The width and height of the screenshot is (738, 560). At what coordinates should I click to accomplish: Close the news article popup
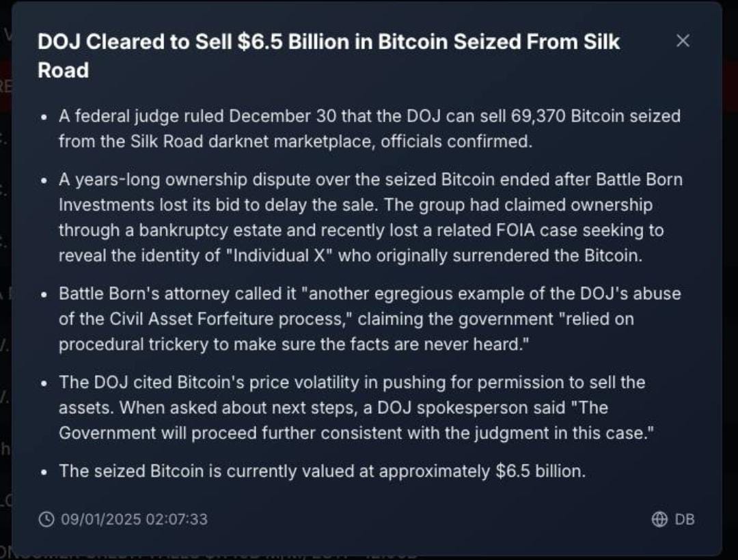coord(683,41)
